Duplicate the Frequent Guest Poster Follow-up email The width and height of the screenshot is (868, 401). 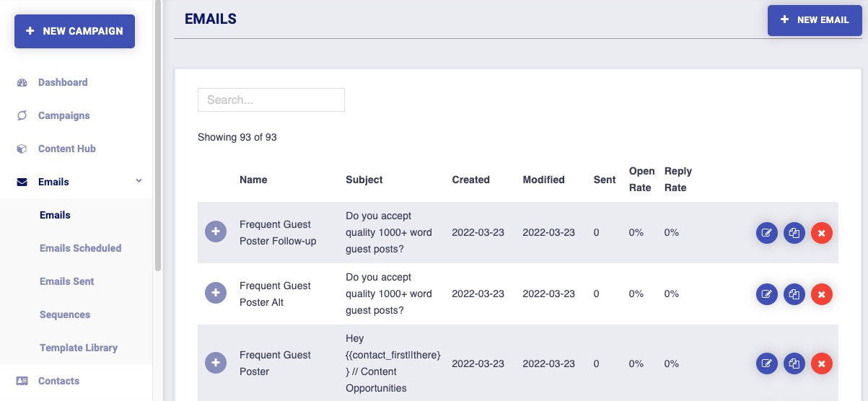click(794, 233)
